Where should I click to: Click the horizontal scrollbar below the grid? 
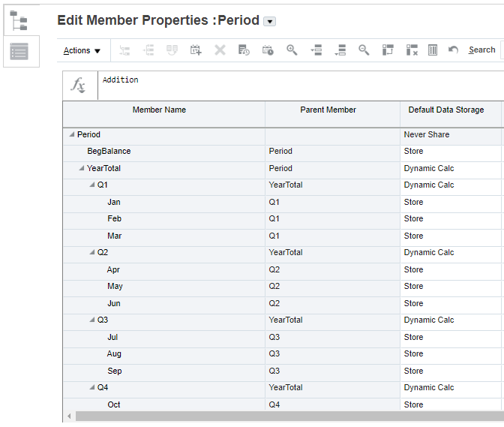285,416
